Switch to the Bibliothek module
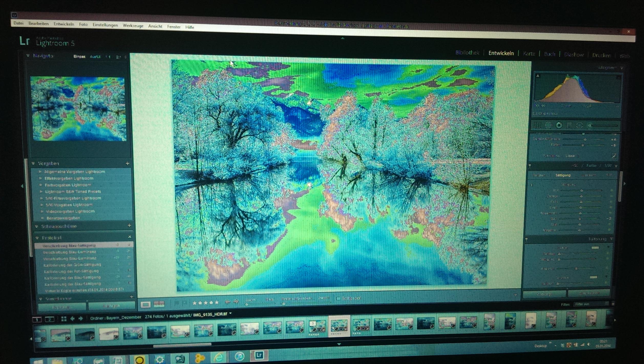Image resolution: width=644 pixels, height=364 pixels. pyautogui.click(x=467, y=52)
